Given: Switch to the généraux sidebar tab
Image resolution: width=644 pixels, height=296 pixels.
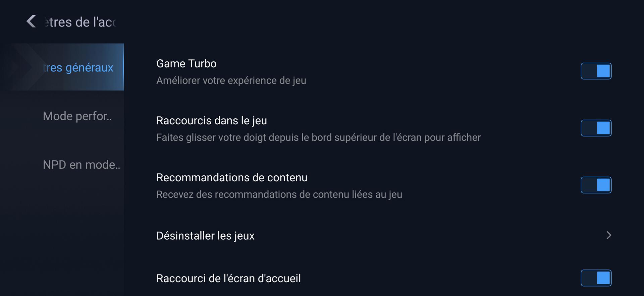Looking at the screenshot, I should [78, 67].
